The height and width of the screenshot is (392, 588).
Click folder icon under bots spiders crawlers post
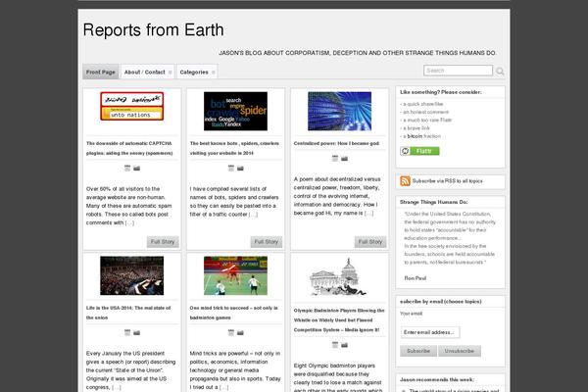[x=240, y=168]
